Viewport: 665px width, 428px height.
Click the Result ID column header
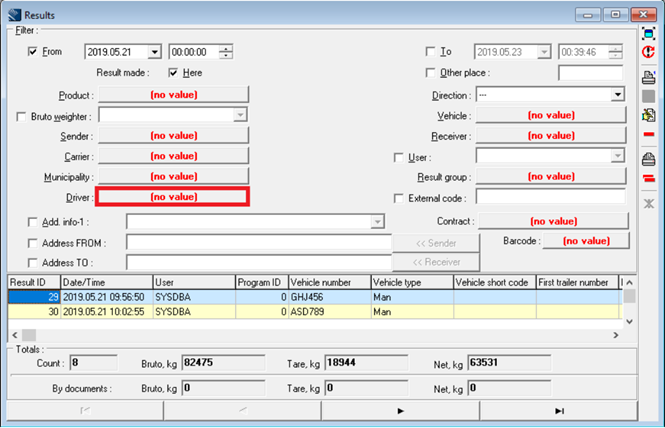[x=34, y=283]
